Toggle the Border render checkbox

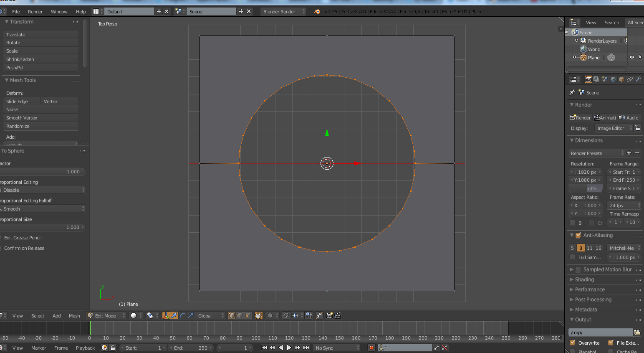572,223
